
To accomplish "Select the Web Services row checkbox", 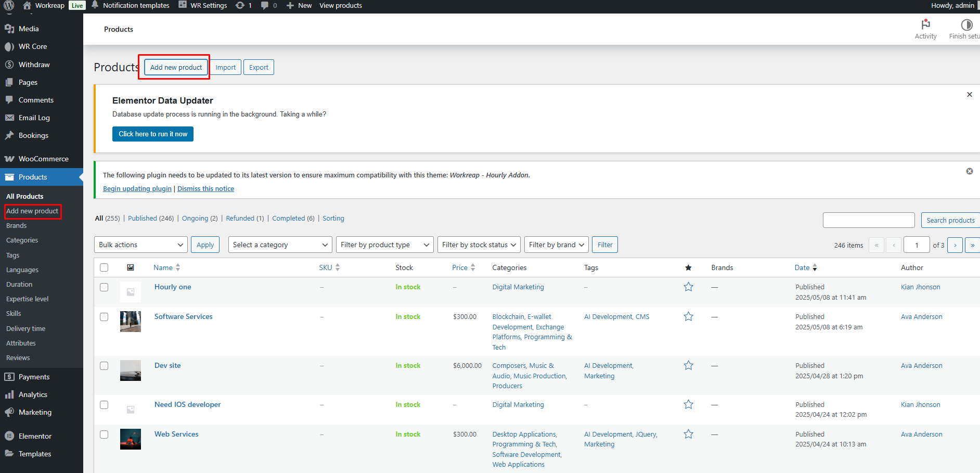I will tap(104, 434).
